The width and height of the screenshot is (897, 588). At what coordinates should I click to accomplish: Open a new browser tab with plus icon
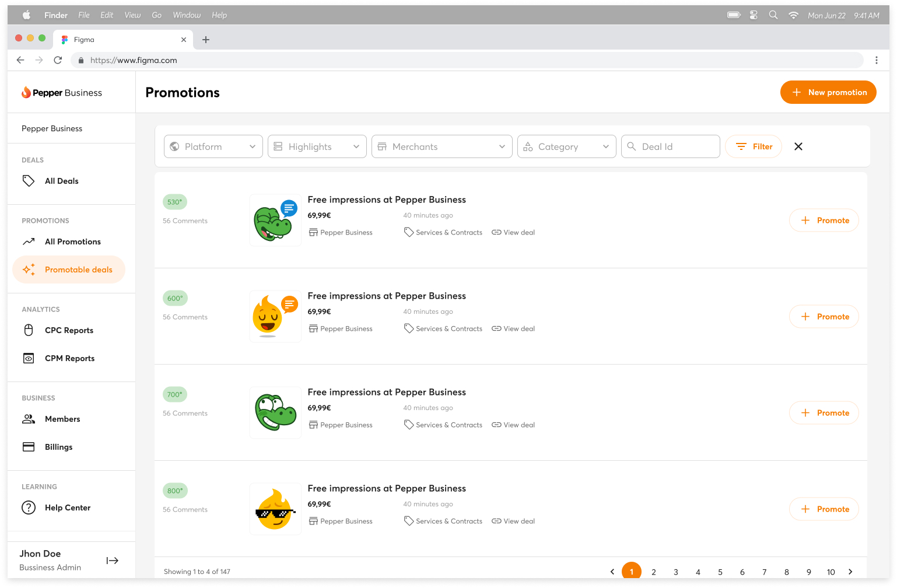[x=206, y=40]
